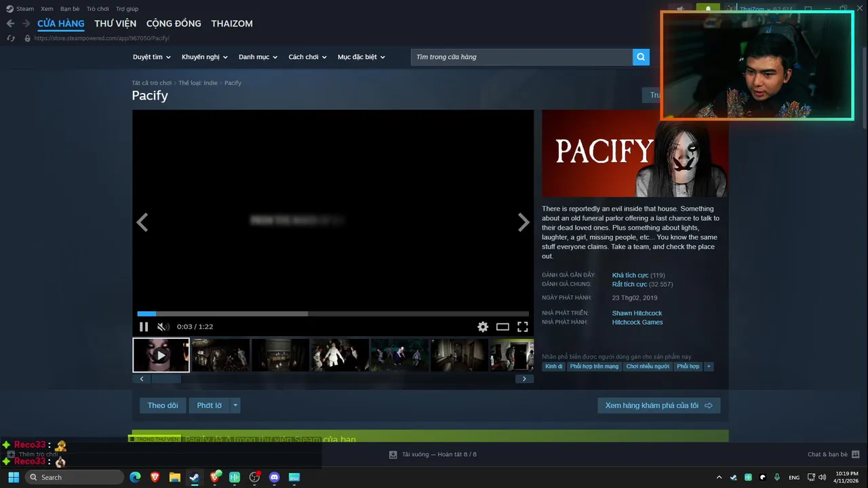Open video settings gear icon
868x488 pixels.
click(483, 327)
